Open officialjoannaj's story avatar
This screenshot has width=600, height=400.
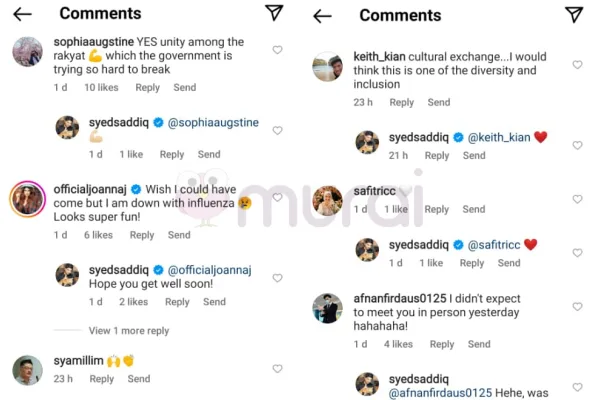click(26, 200)
